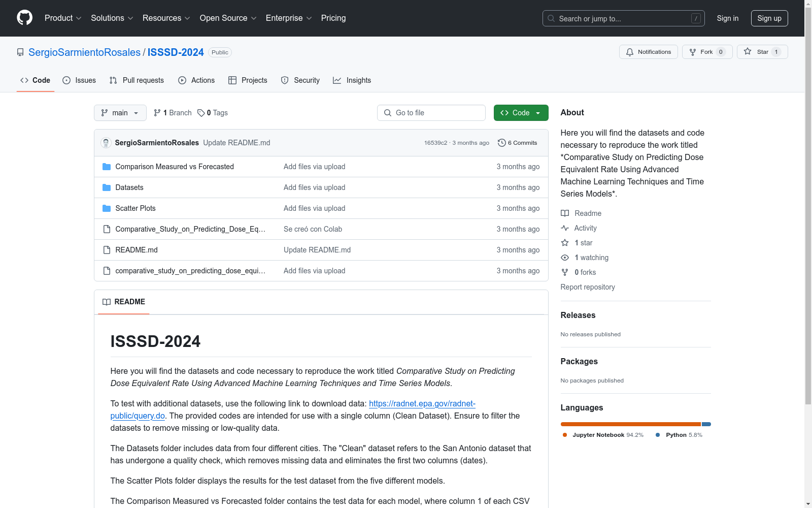Click the Notifications bell button
This screenshot has height=508, width=812.
click(x=648, y=52)
